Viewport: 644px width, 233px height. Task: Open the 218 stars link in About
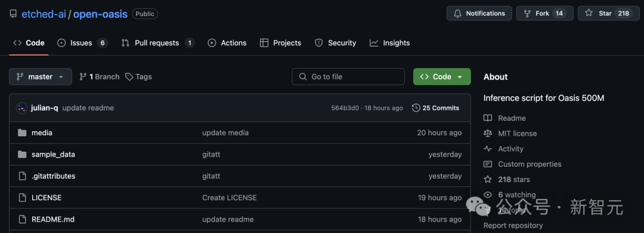[514, 179]
